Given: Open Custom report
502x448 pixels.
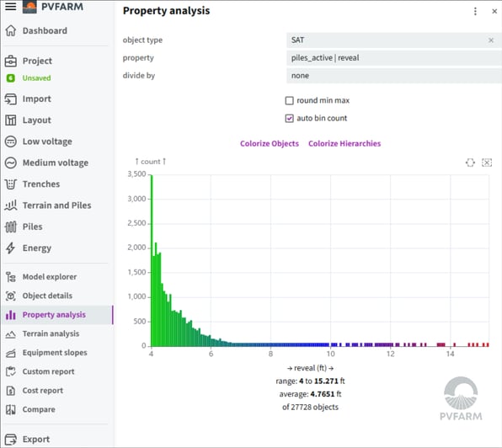Looking at the screenshot, I should [48, 372].
